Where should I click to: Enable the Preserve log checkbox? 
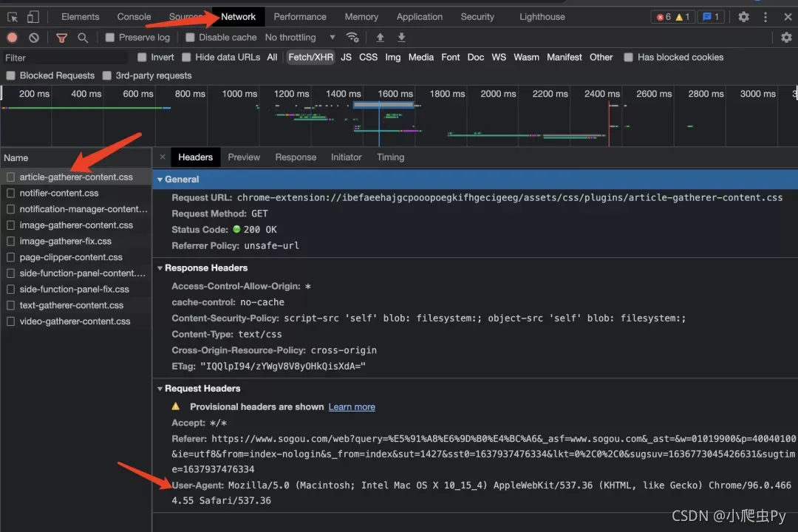pos(109,37)
